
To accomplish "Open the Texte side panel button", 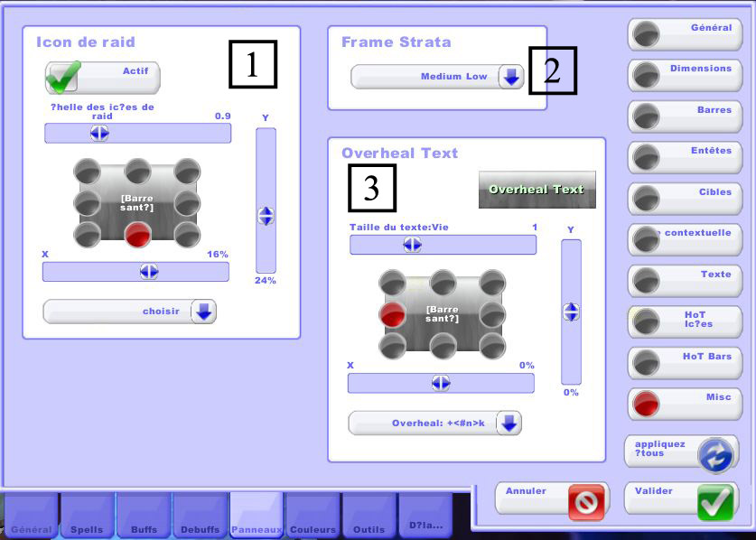I will click(x=685, y=281).
